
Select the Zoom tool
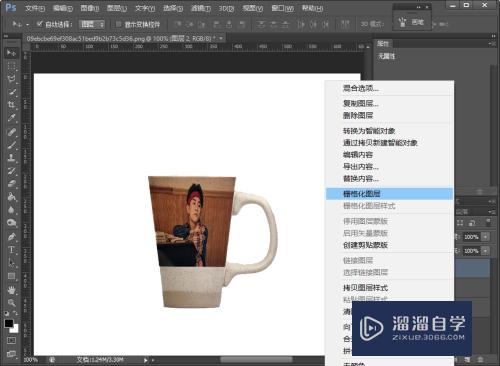click(x=11, y=303)
